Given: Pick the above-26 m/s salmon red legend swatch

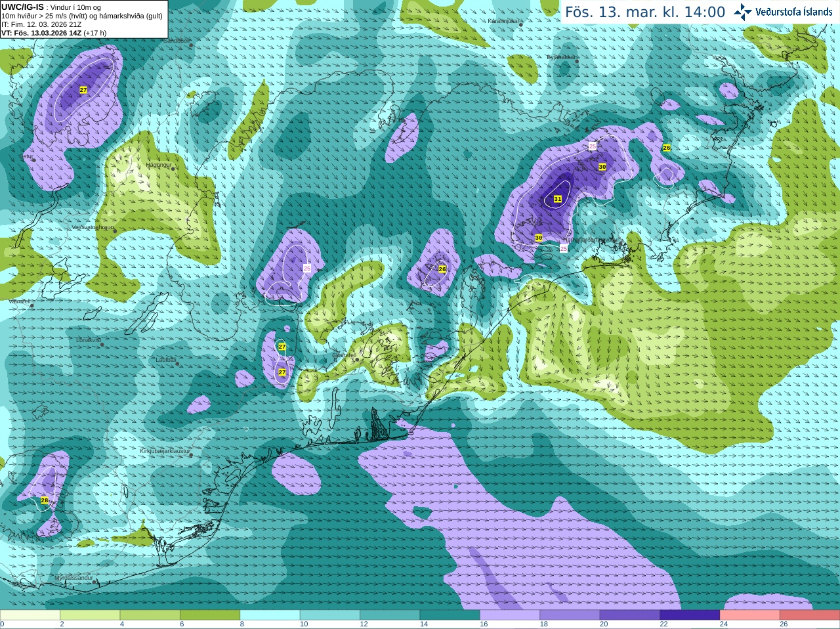Looking at the screenshot, I should pyautogui.click(x=810, y=615).
